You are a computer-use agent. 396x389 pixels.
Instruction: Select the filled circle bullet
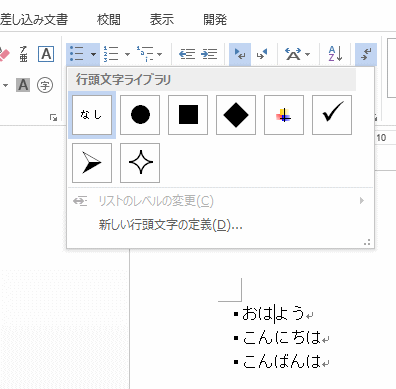140,115
